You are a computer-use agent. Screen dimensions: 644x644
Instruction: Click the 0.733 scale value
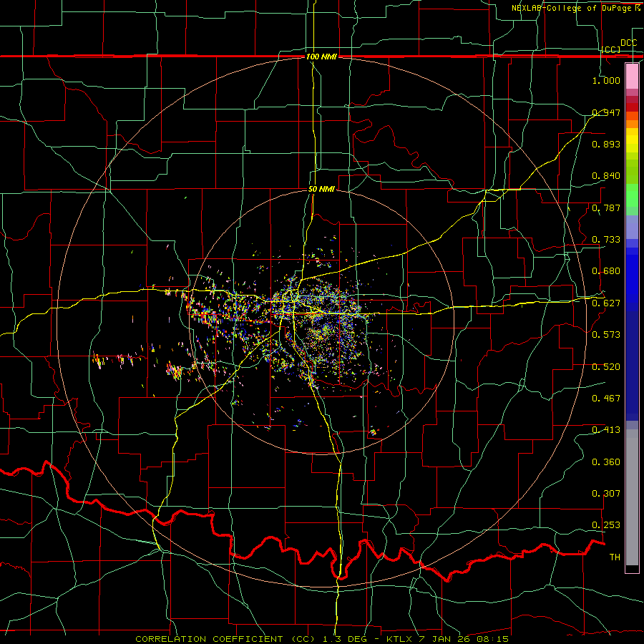click(x=606, y=239)
